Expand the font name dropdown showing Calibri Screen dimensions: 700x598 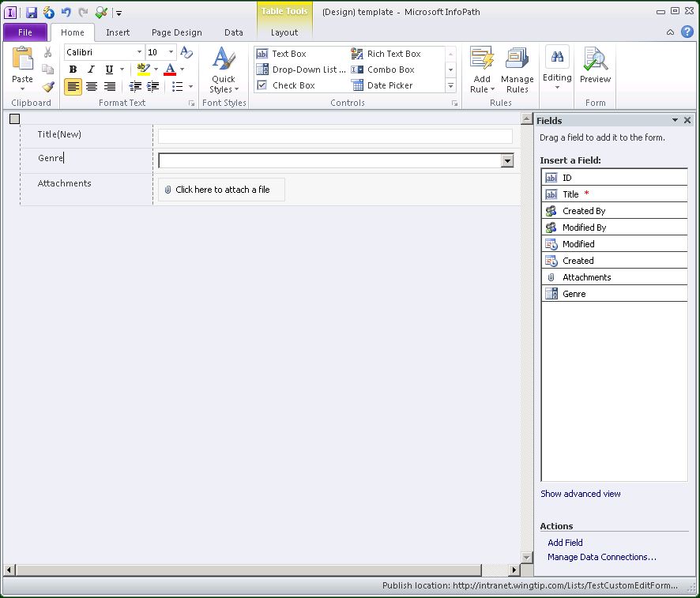139,52
